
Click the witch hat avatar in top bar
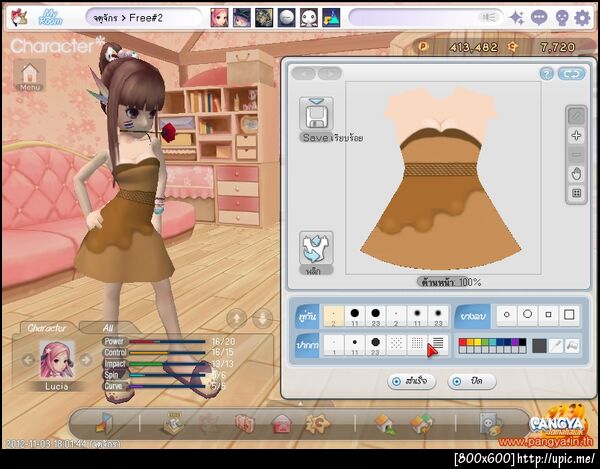tap(242, 18)
